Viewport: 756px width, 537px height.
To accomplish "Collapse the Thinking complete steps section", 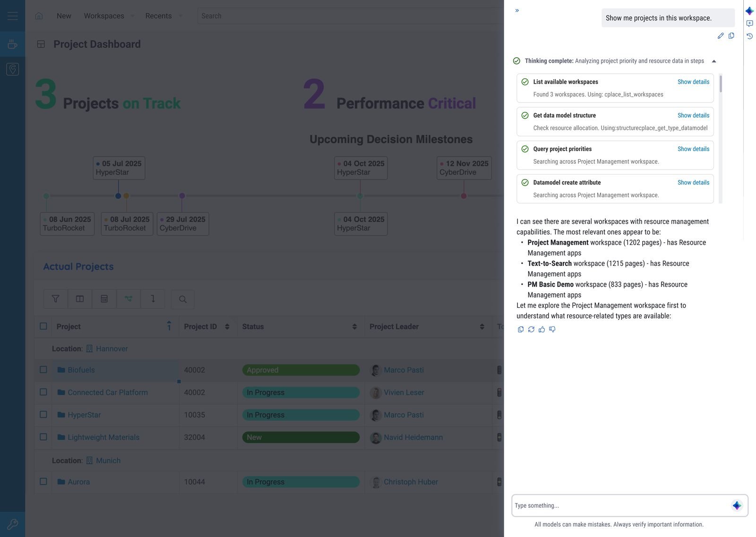I will [x=714, y=61].
